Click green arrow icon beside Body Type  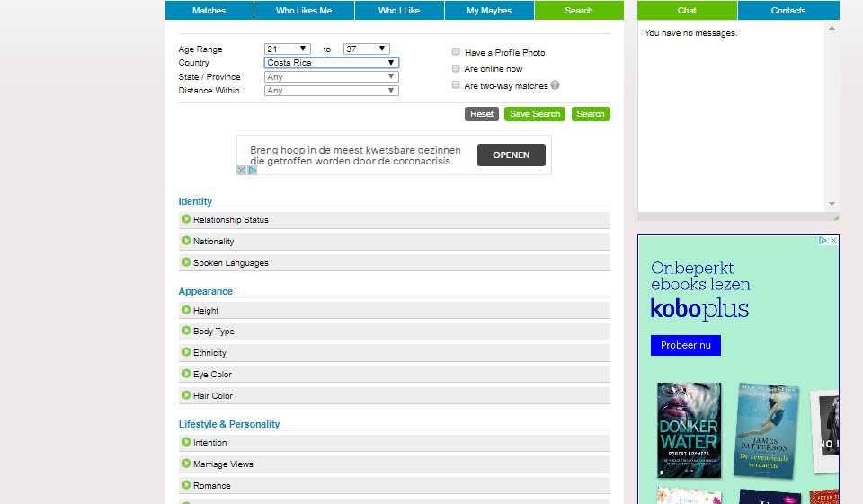coord(186,331)
